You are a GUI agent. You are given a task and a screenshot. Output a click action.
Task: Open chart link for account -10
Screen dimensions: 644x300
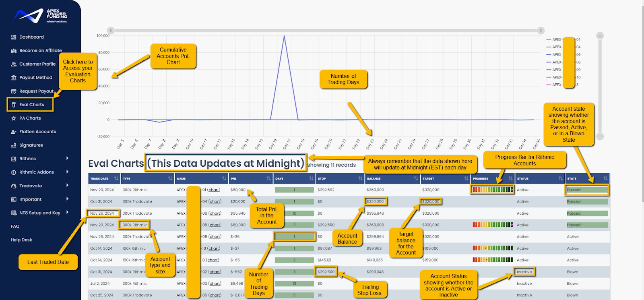click(214, 248)
